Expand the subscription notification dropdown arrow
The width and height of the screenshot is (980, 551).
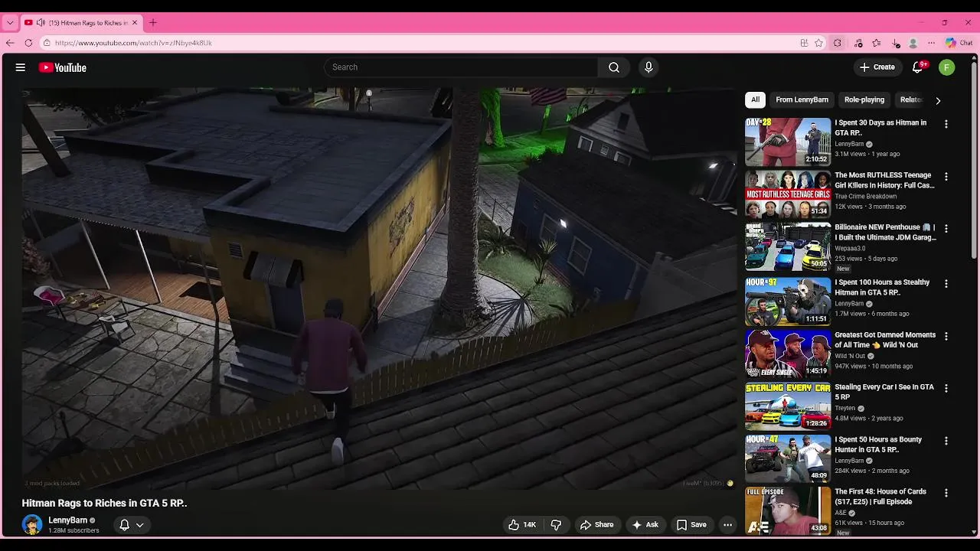click(x=140, y=525)
